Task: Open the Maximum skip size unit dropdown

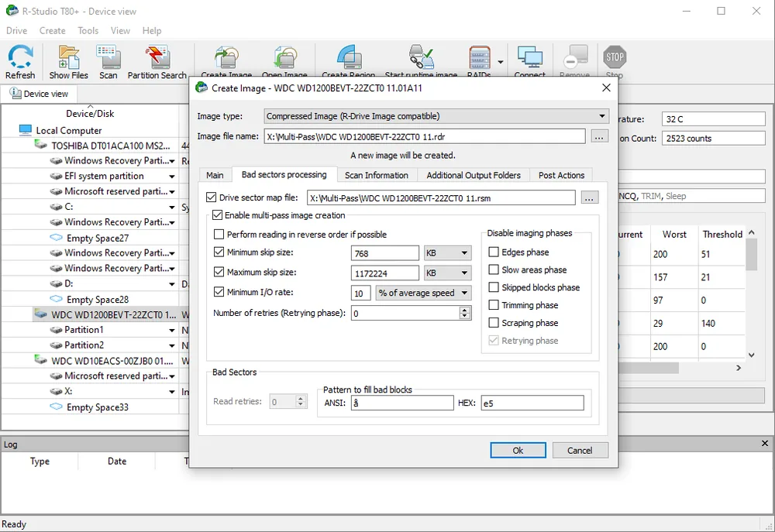Action: 447,273
